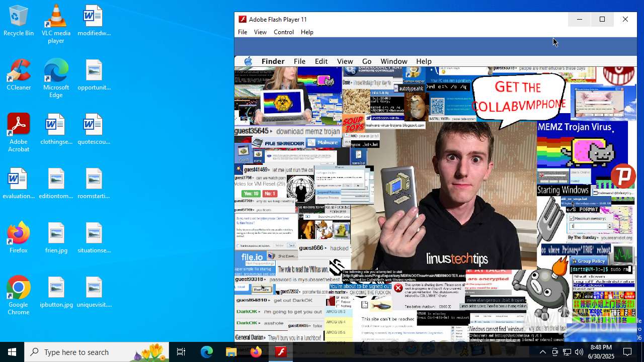
Task: Select the ipbutton.jpg file icon
Action: click(x=56, y=293)
